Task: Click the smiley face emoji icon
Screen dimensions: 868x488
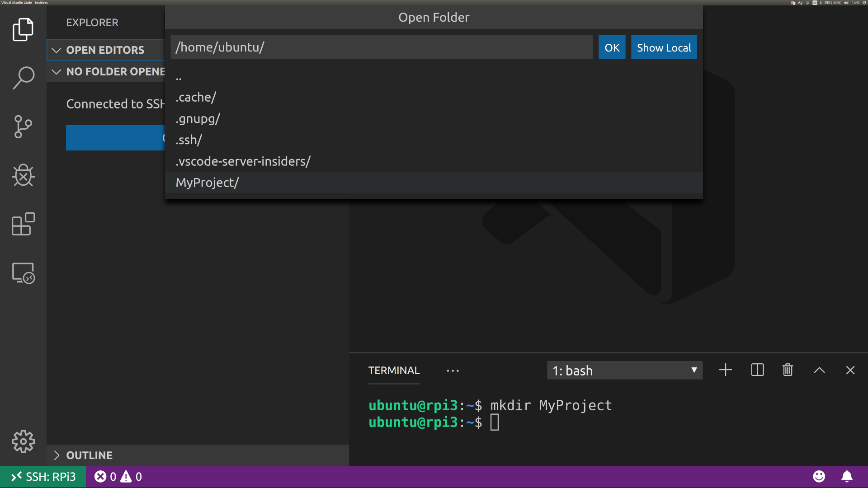Action: [x=819, y=477]
